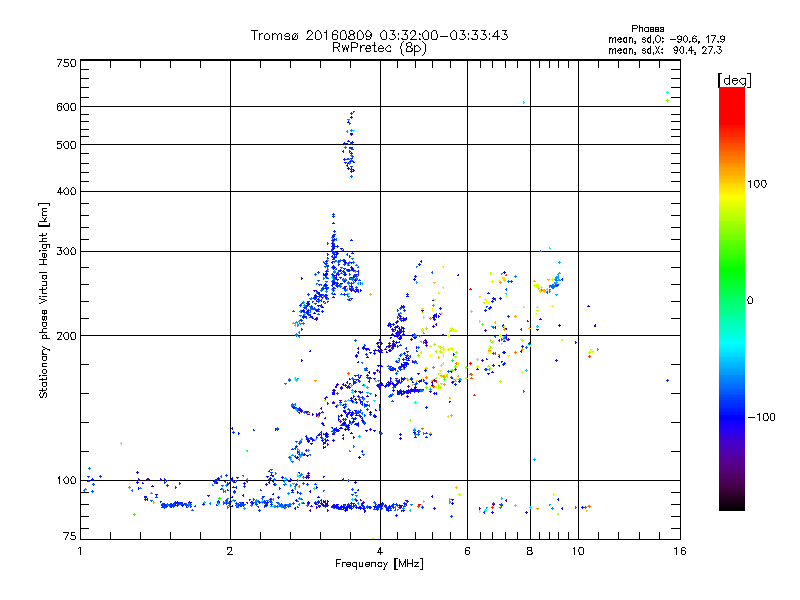
Task: Click the isolated echo cluster between 400 and 600 km
Action: pyautogui.click(x=350, y=144)
